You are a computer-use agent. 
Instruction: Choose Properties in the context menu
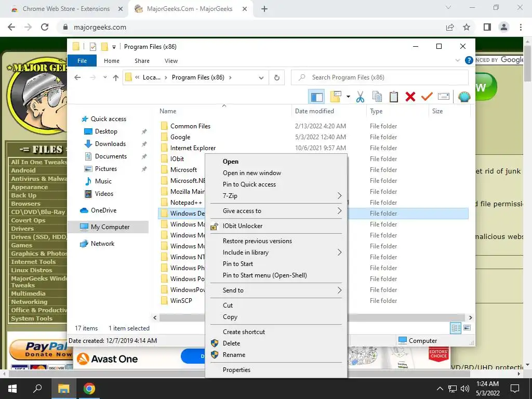pos(236,370)
